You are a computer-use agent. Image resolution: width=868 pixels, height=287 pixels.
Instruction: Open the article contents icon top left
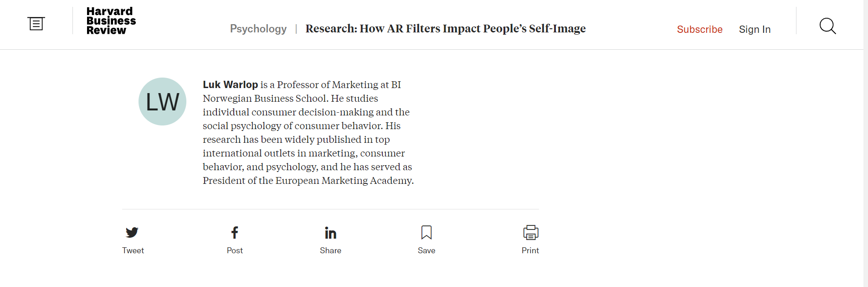coord(36,23)
